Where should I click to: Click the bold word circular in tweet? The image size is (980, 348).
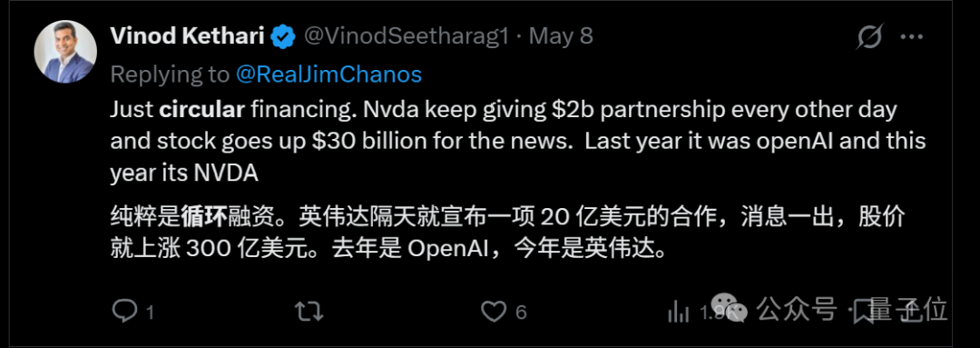pyautogui.click(x=201, y=110)
